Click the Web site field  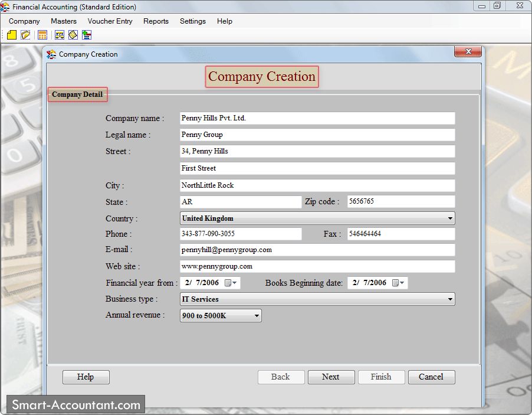click(317, 267)
